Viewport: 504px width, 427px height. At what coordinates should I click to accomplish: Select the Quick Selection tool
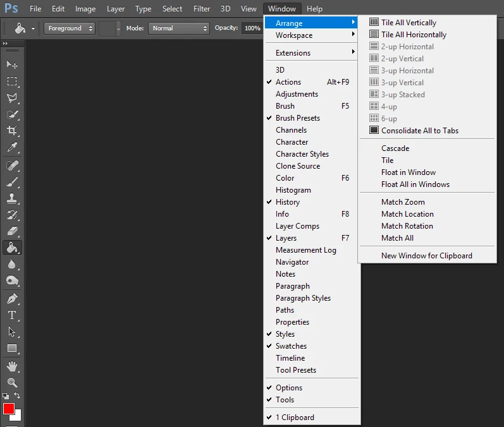(x=12, y=114)
